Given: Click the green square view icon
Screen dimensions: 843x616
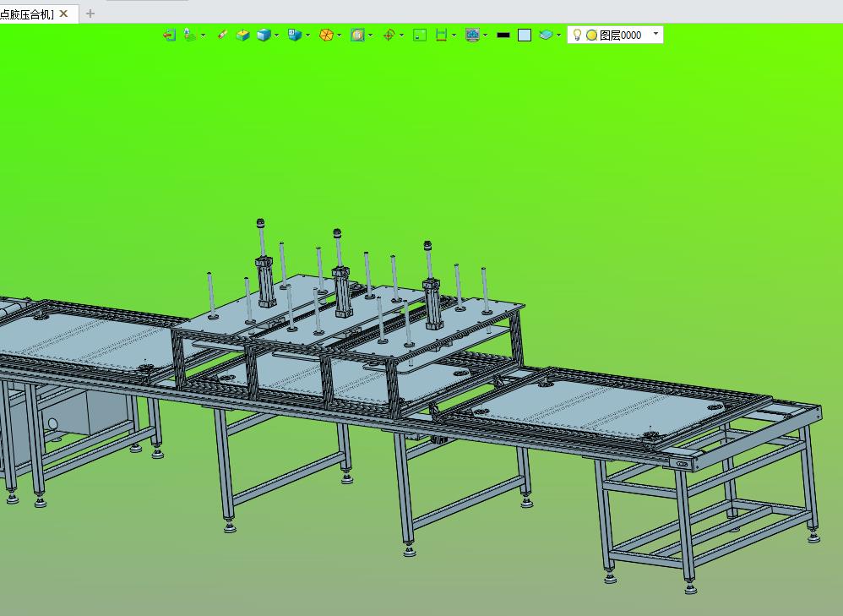Looking at the screenshot, I should (x=420, y=35).
